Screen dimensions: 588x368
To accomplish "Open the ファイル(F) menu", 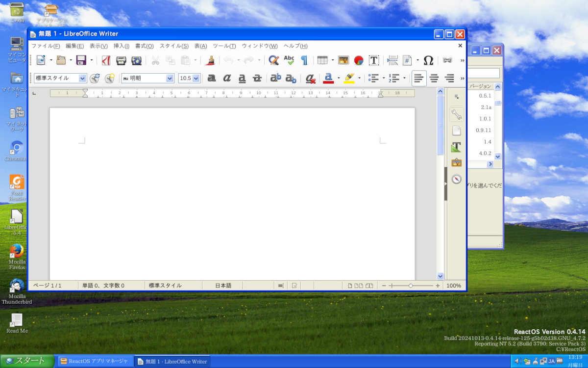I will point(46,46).
